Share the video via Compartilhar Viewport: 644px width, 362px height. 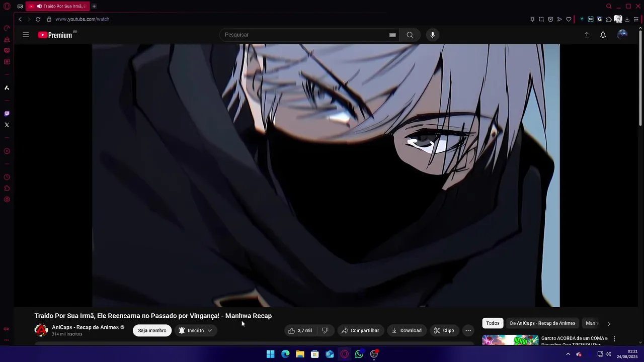pyautogui.click(x=360, y=330)
